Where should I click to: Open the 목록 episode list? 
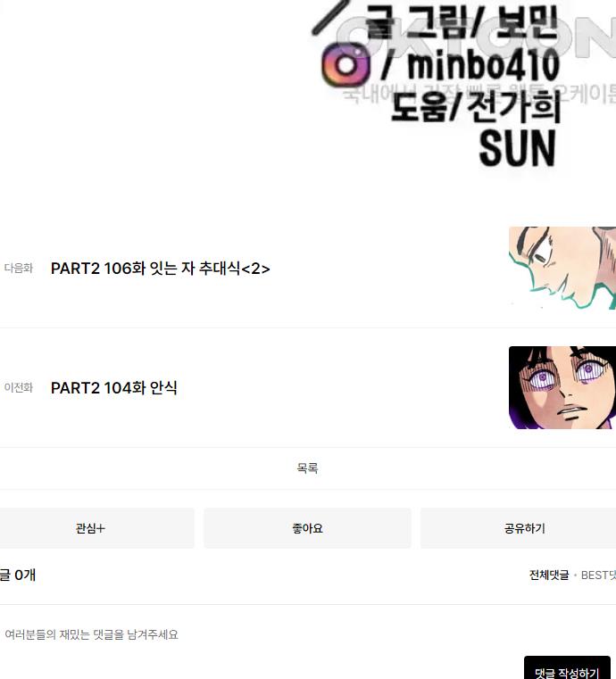(x=308, y=468)
